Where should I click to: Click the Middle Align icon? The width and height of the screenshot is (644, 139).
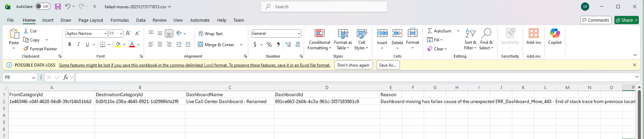click(x=160, y=33)
